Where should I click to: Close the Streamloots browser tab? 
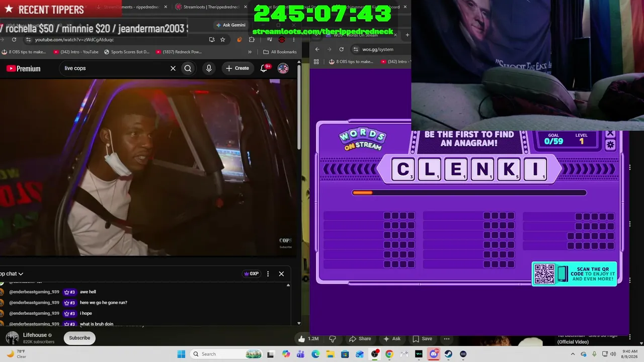246,7
